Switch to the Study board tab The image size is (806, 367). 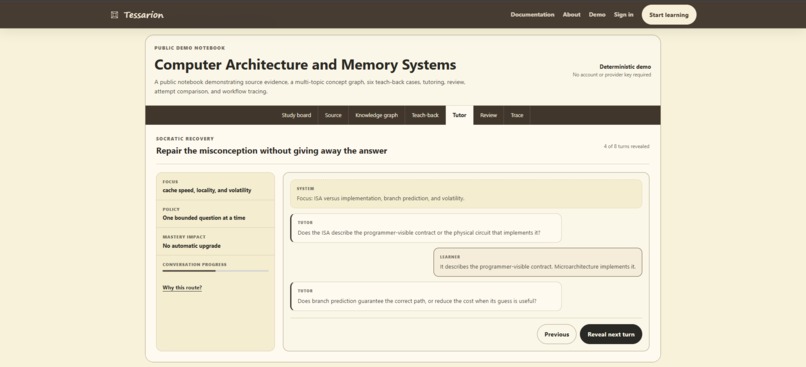pos(296,115)
